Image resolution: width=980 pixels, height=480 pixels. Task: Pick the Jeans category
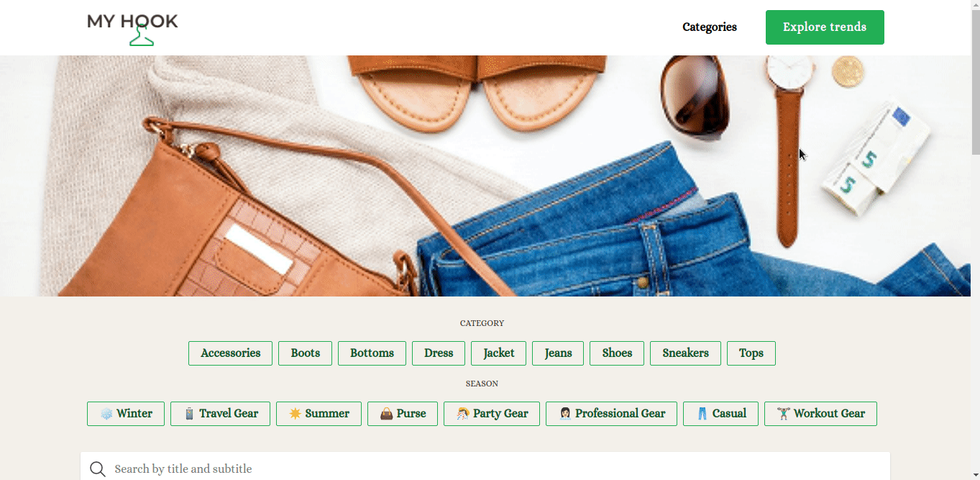pos(558,353)
